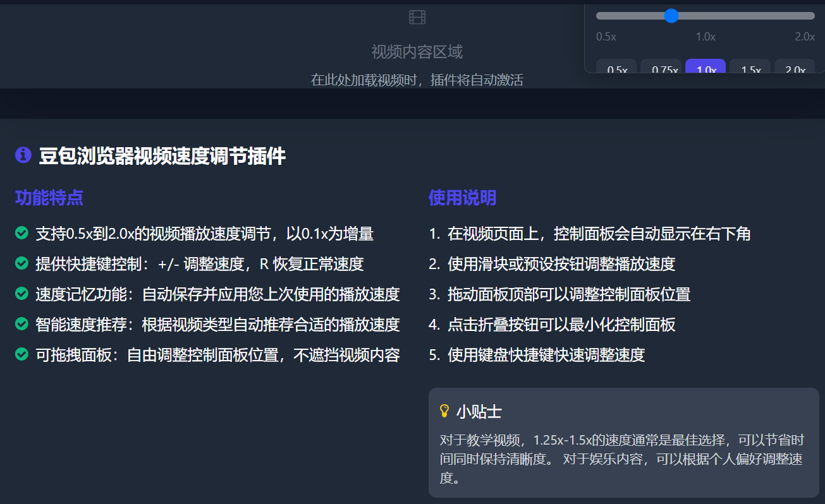The image size is (825, 504).
Task: Select the highlighted 1.0x preset button
Action: click(x=706, y=67)
